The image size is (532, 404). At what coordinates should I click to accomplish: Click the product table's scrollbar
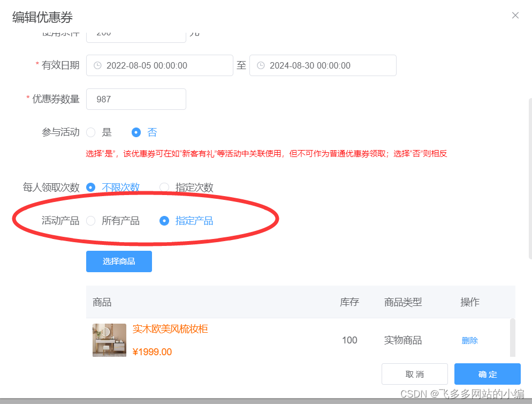click(512, 338)
